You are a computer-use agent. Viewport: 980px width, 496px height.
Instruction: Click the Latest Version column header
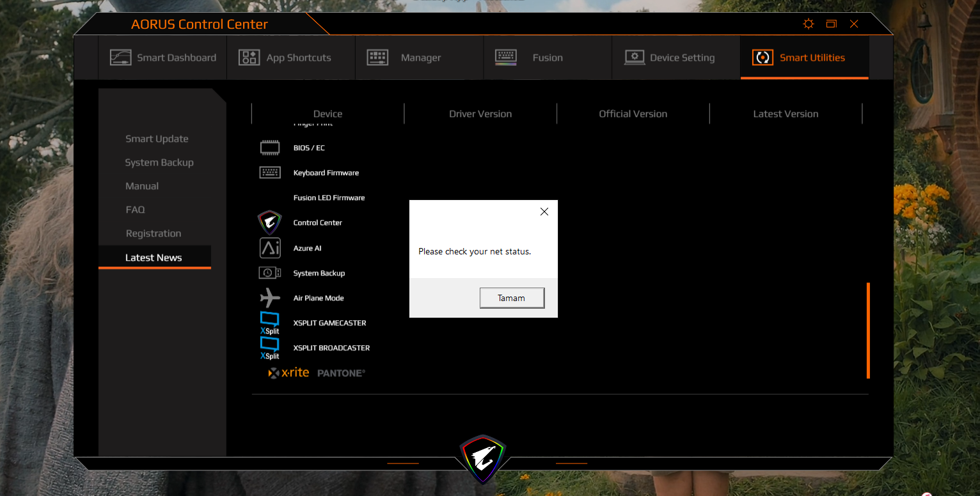point(786,114)
